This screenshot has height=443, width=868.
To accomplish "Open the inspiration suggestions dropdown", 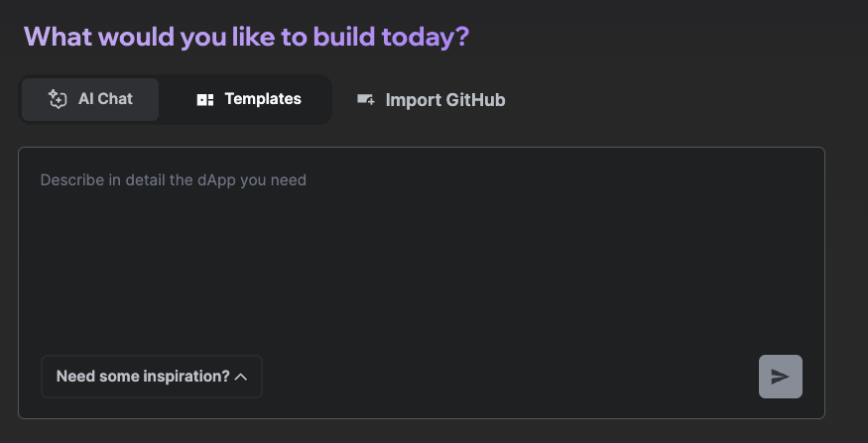I will (x=152, y=377).
